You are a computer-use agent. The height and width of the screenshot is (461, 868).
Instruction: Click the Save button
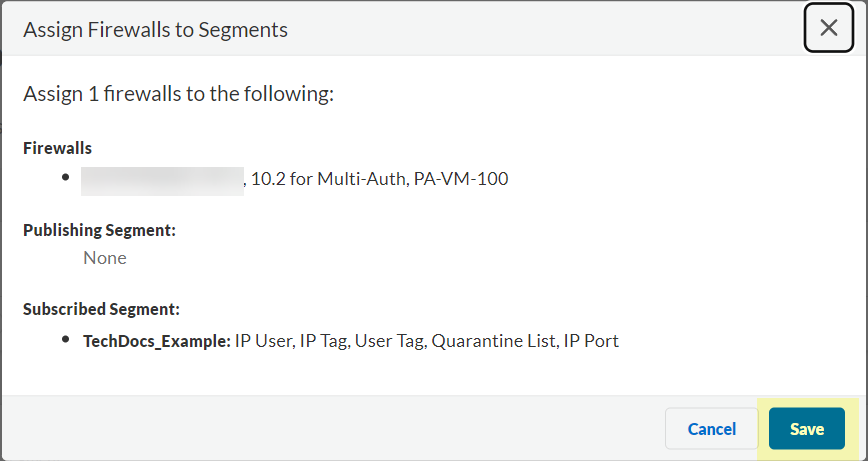coord(807,429)
